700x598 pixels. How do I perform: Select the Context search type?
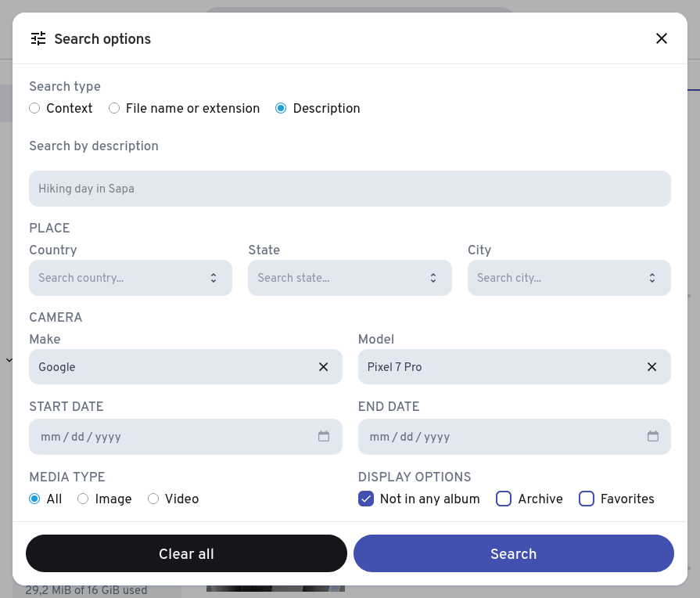(34, 109)
